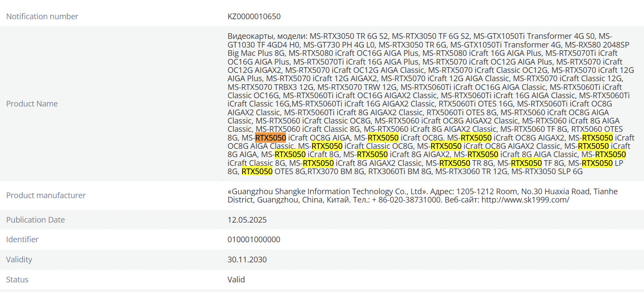Click the "RTX3060Ti BM 8G" model
644x292 pixels.
point(400,172)
